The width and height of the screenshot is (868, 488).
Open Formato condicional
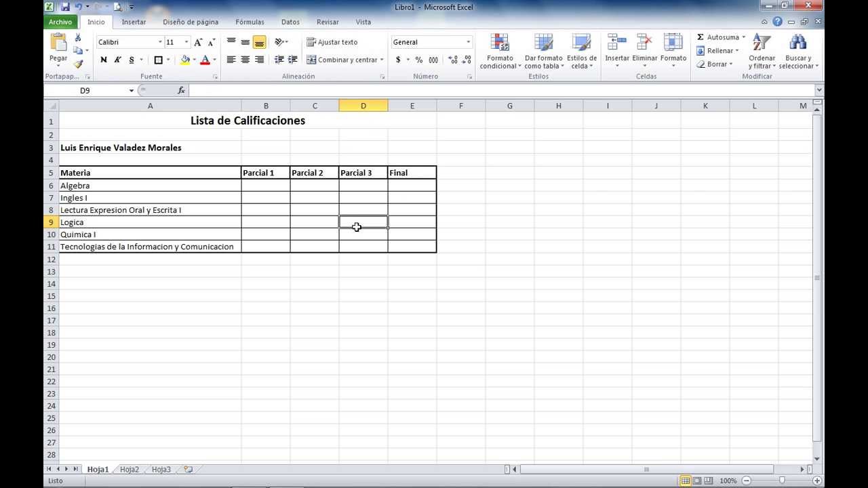tap(500, 52)
